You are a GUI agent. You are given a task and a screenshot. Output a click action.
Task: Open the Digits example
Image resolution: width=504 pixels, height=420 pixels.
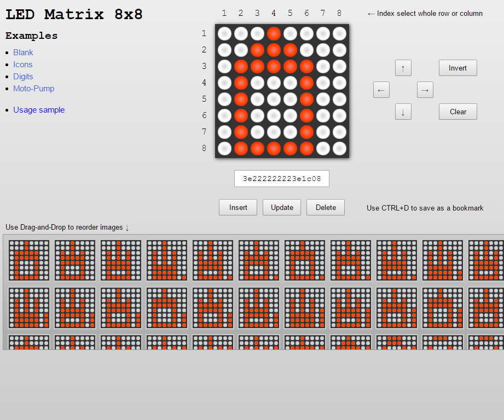coord(23,76)
